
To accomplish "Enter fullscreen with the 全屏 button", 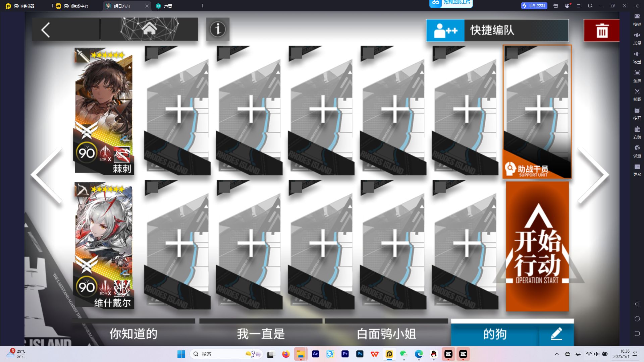I will (x=637, y=76).
